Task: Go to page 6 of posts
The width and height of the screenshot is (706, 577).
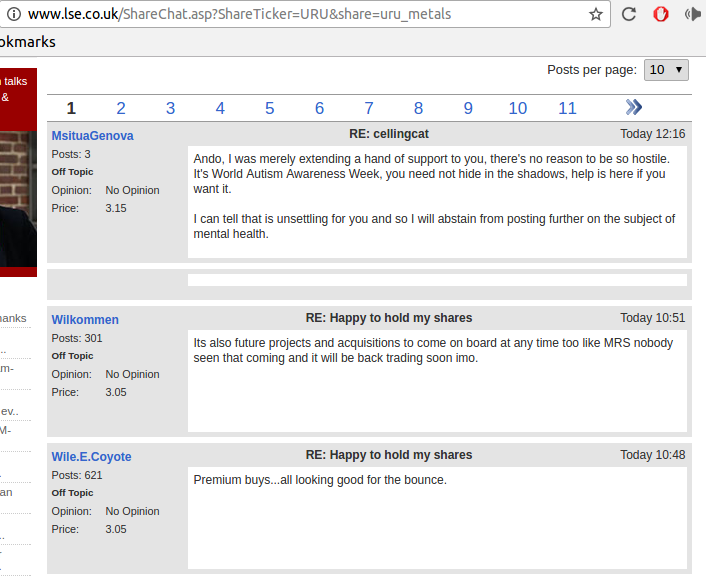Action: point(319,108)
